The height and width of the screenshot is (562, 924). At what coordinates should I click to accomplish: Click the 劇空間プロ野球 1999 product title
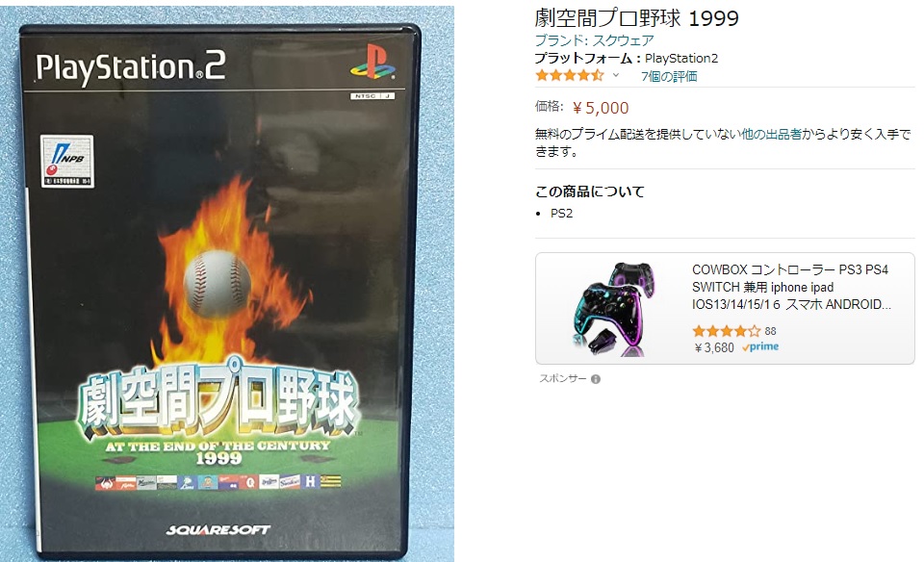[636, 18]
